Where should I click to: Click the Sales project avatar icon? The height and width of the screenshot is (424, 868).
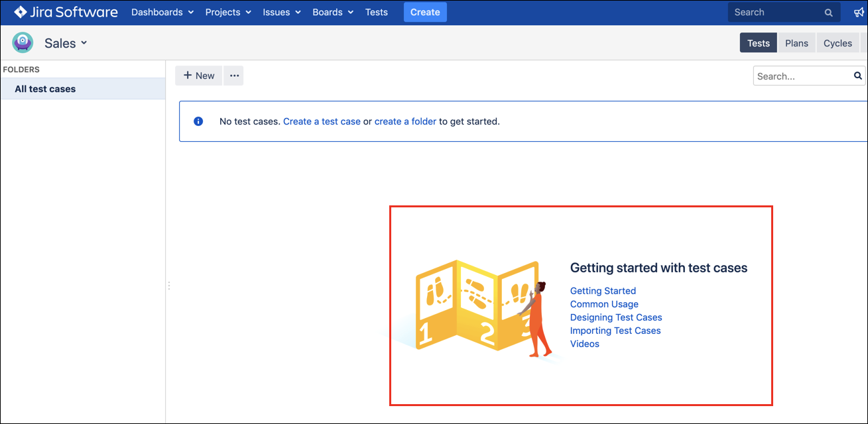(22, 42)
